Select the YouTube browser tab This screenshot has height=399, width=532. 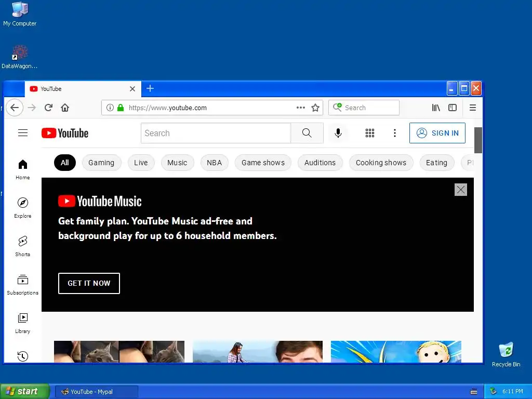click(83, 89)
